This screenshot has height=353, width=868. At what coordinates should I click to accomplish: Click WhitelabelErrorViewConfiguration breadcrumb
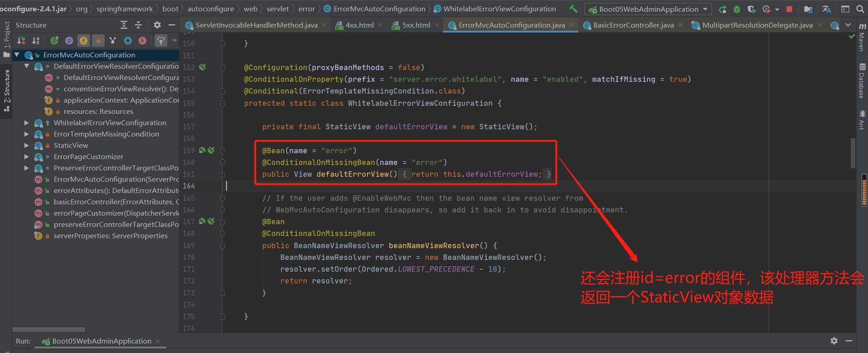[500, 9]
